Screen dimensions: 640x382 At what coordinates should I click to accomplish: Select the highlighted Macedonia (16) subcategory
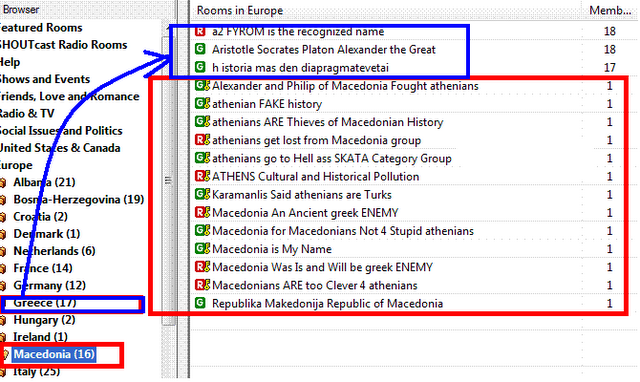(x=54, y=354)
